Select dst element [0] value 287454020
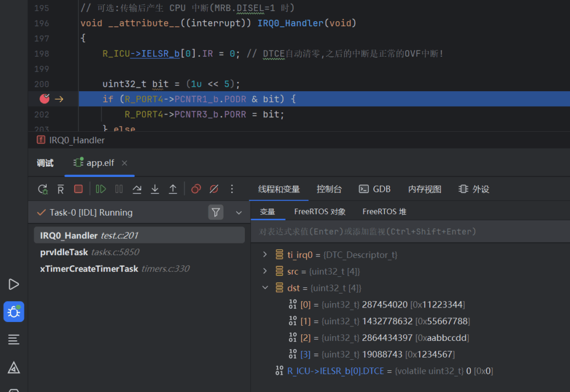Screen dimensions: 570x392 [410, 305]
